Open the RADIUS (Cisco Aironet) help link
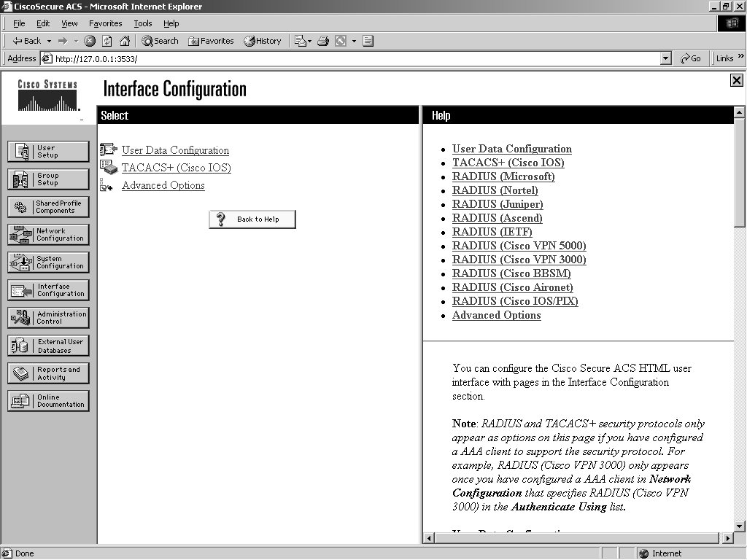747x560 pixels. [513, 287]
